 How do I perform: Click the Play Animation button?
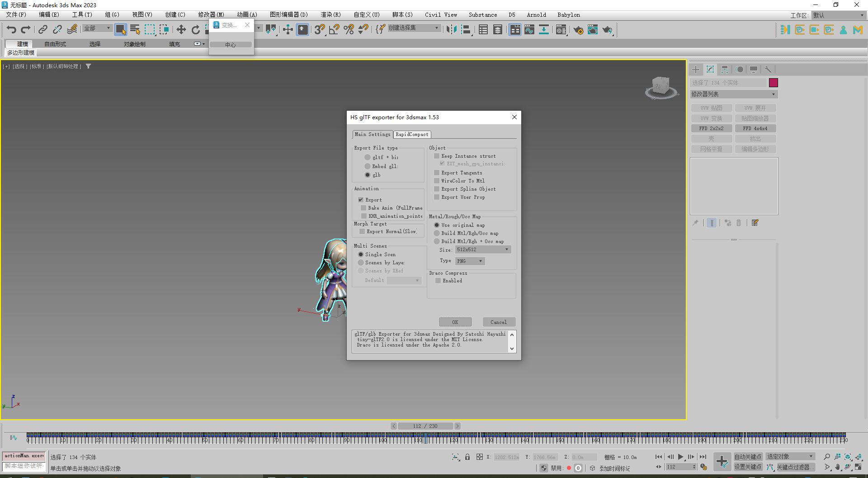(681, 457)
